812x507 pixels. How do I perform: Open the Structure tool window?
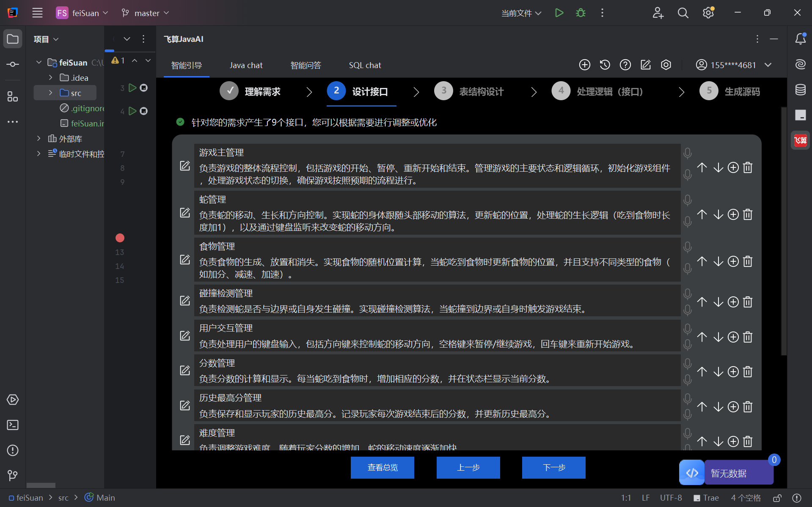pyautogui.click(x=13, y=97)
